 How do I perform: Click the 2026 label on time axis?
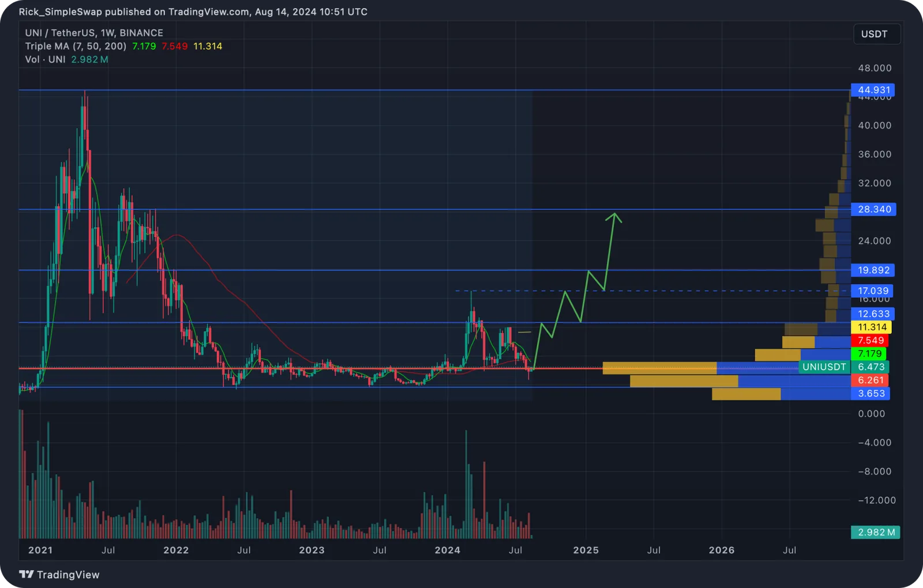coord(722,550)
